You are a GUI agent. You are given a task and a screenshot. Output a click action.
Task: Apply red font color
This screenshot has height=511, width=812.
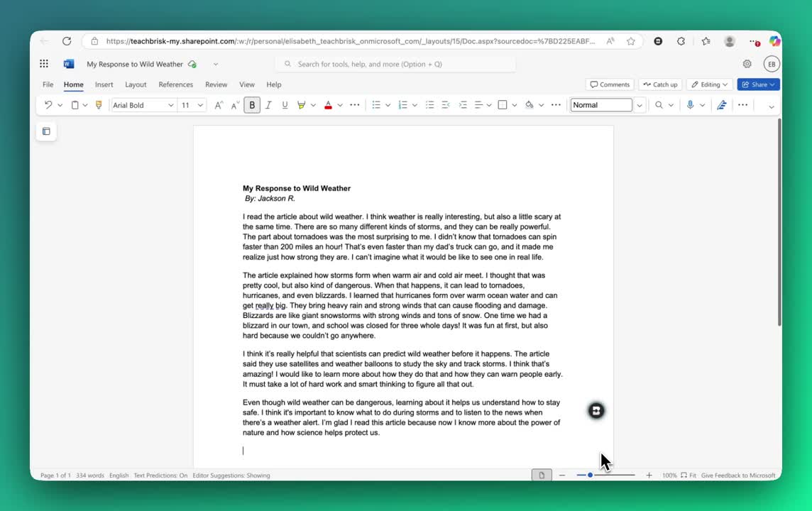pyautogui.click(x=328, y=105)
